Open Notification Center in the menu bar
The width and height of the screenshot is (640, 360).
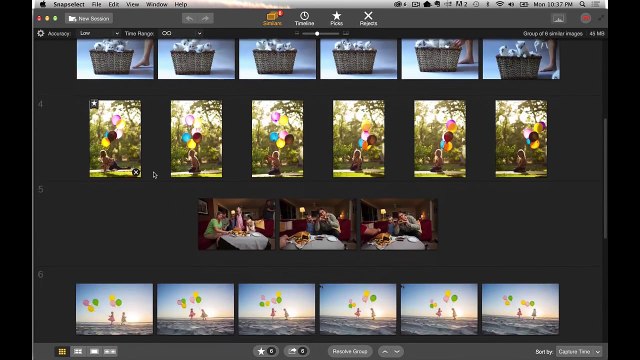pyautogui.click(x=596, y=4)
